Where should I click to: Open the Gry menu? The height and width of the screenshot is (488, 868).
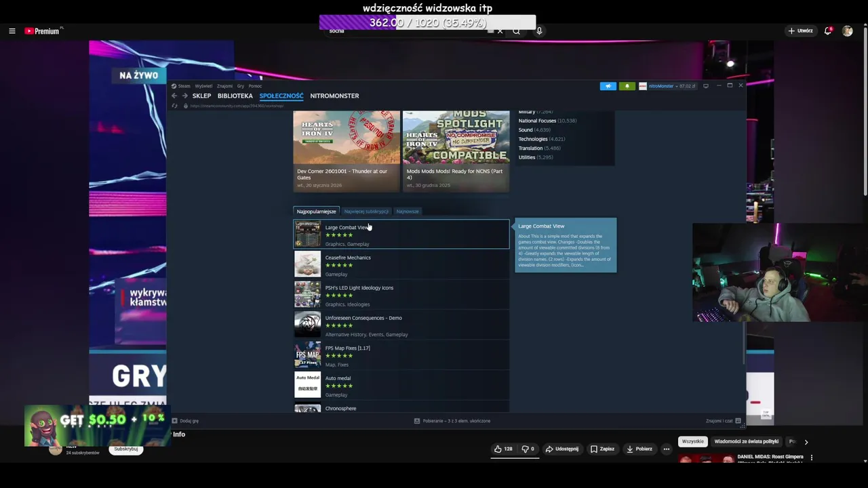[240, 86]
